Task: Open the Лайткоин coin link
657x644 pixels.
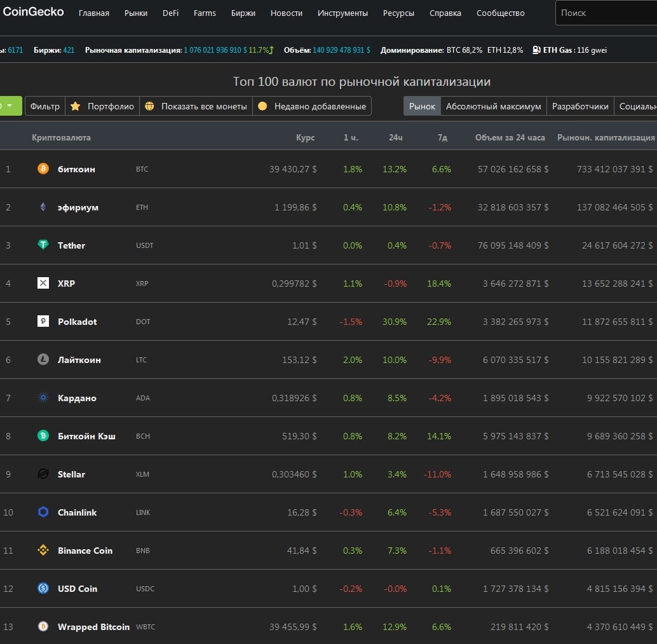Action: pyautogui.click(x=79, y=360)
